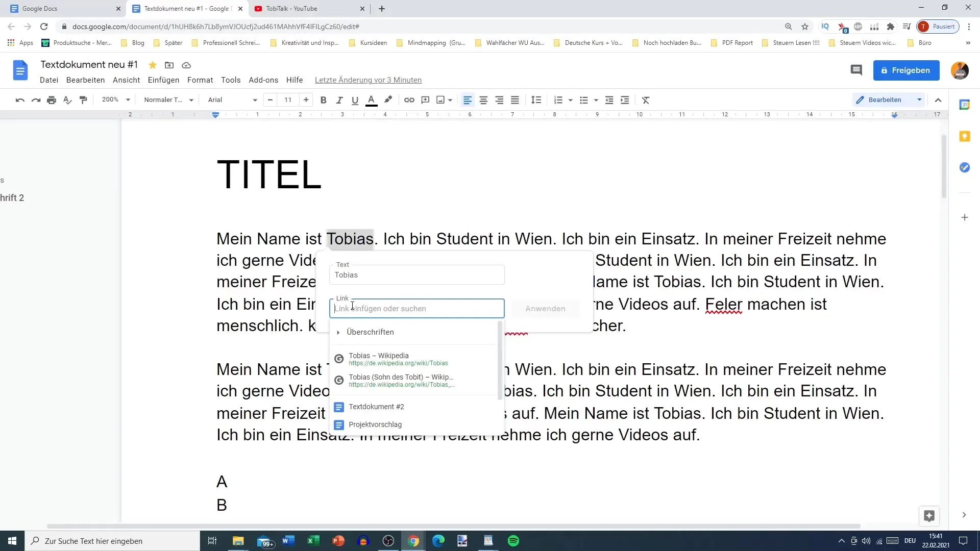Click the Link einfügen oder suchen field

point(417,309)
